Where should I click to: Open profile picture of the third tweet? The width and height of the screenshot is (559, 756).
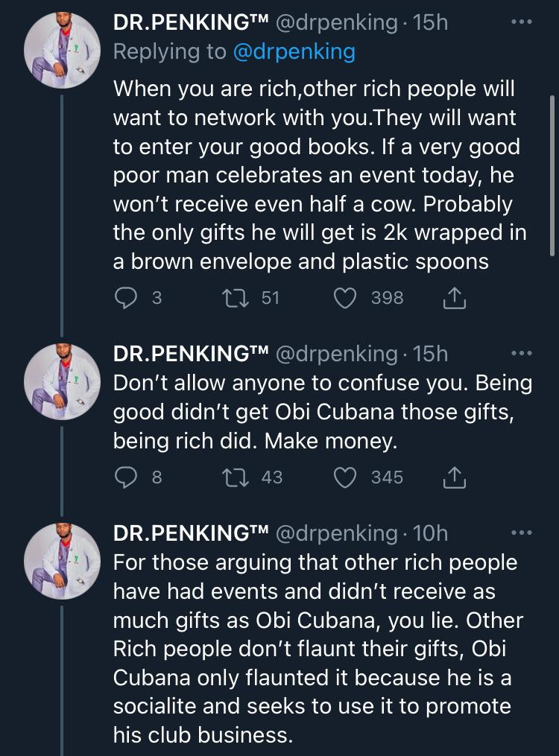(62, 562)
